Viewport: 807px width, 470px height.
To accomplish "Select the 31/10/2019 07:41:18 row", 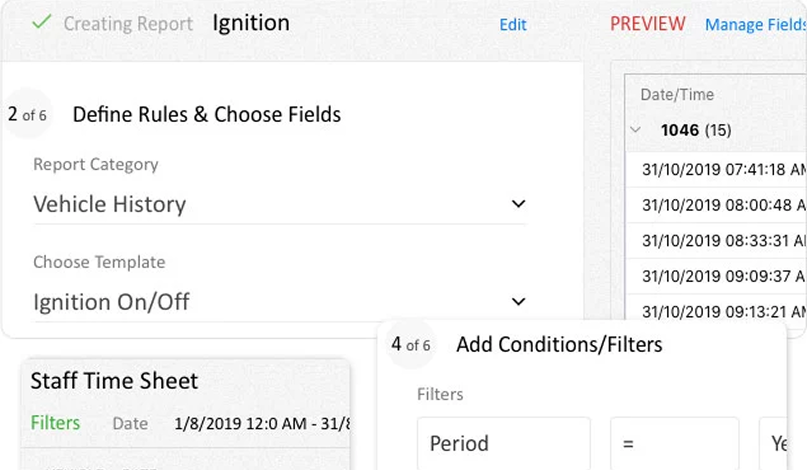I will pos(723,170).
